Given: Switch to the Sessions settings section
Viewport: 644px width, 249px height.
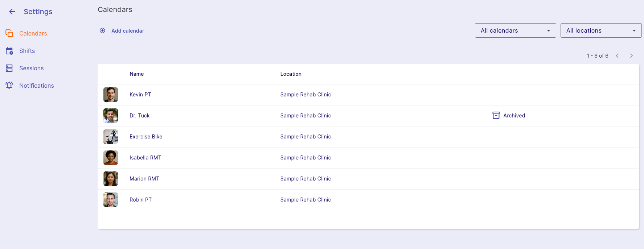Looking at the screenshot, I should tap(32, 68).
